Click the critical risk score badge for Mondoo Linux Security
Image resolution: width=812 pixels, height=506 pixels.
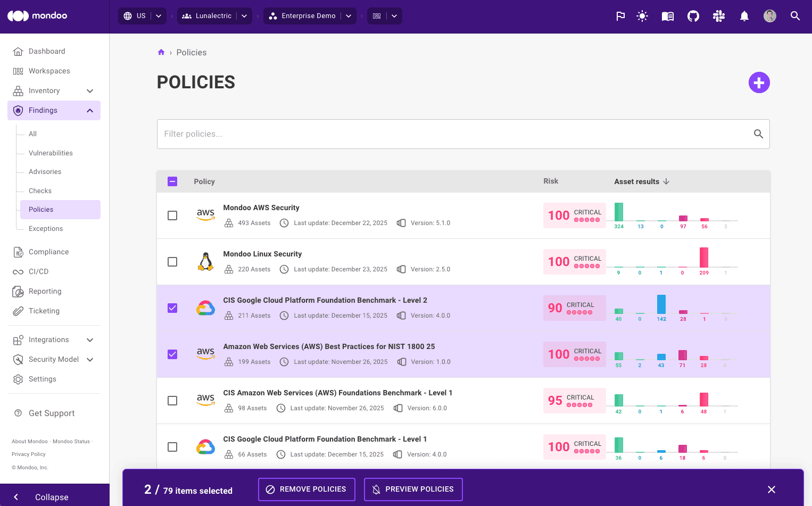tap(574, 261)
